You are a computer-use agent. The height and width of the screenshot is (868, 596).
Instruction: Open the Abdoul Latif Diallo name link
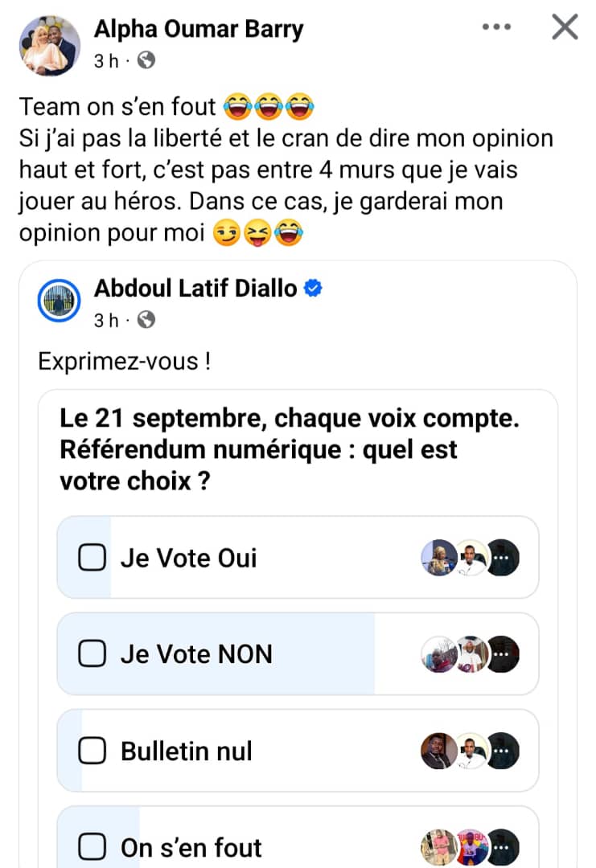[x=195, y=289]
